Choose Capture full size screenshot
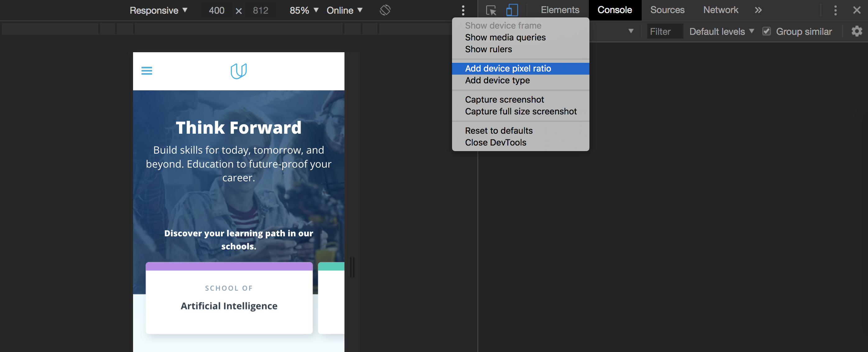This screenshot has width=868, height=352. 521,111
